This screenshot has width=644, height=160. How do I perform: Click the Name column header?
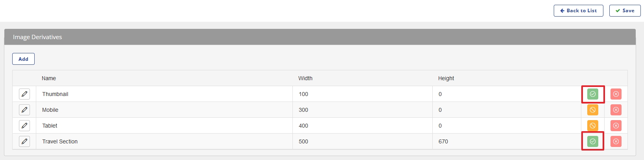tap(49, 78)
